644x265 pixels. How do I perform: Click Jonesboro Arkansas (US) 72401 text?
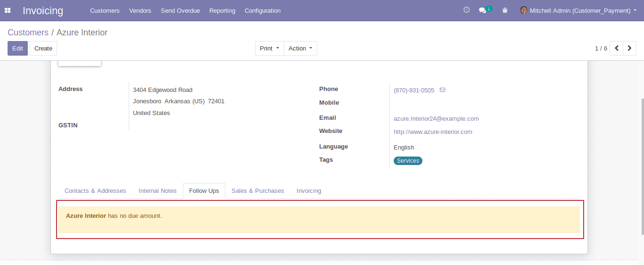(x=179, y=101)
